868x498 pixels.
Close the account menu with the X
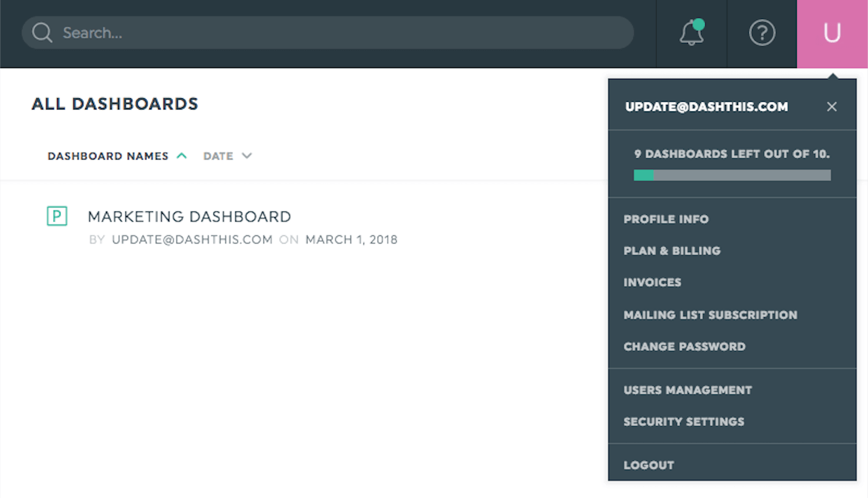point(832,107)
